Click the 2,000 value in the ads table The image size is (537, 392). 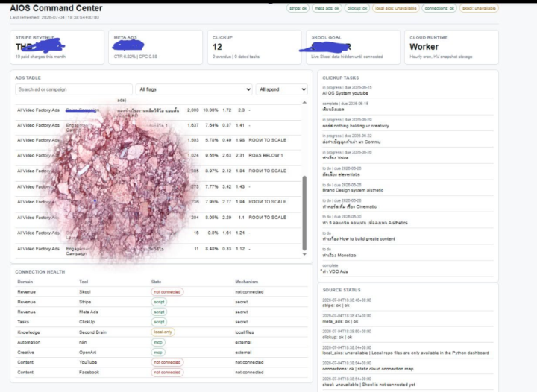pos(193,110)
